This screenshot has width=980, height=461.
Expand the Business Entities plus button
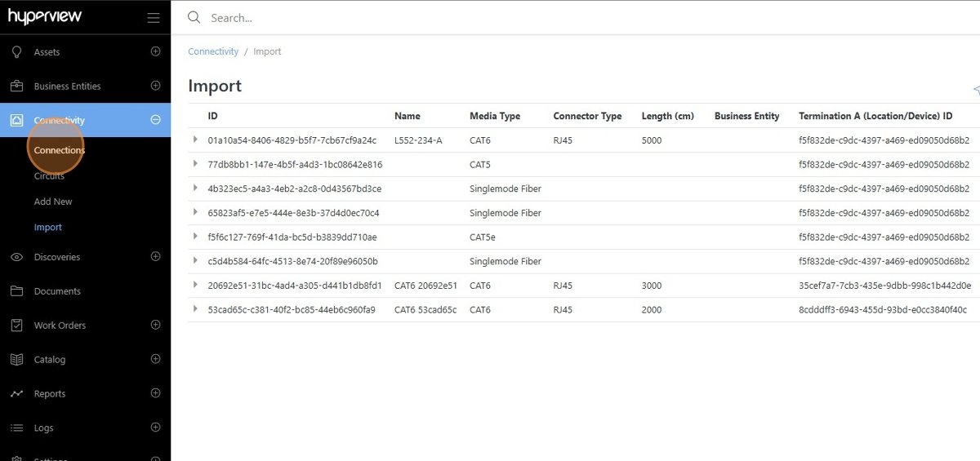(155, 86)
